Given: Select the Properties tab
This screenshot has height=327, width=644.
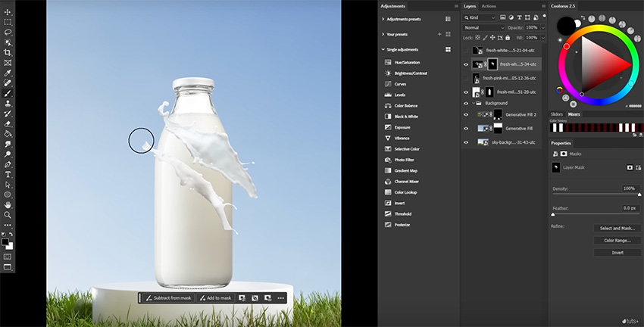Looking at the screenshot, I should [x=561, y=143].
